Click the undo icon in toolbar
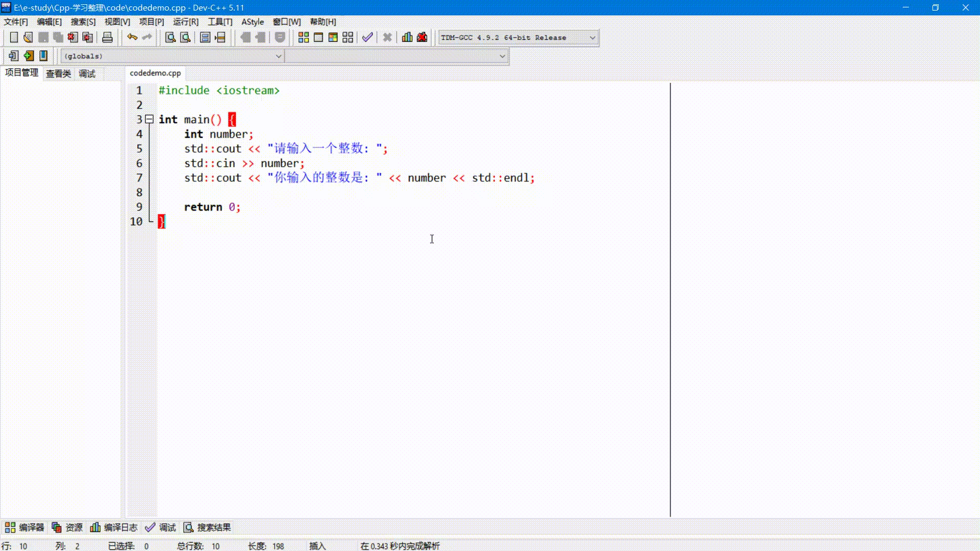This screenshot has width=980, height=551. (x=132, y=37)
